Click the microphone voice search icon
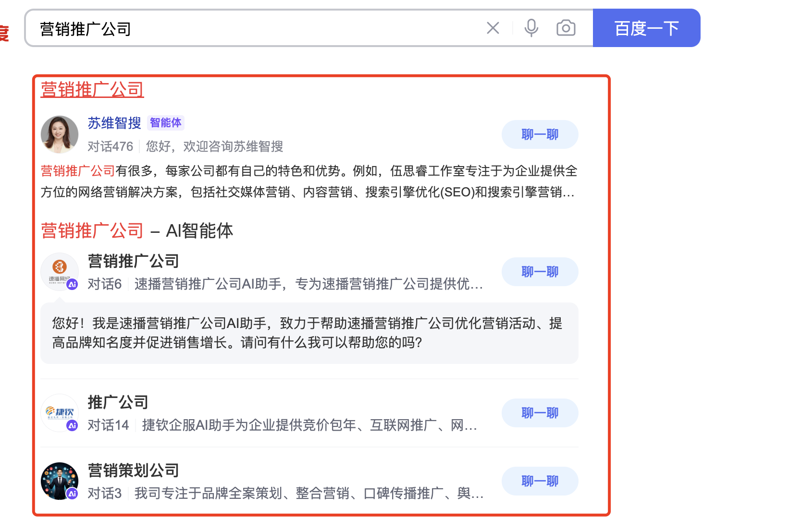This screenshot has height=532, width=789. pyautogui.click(x=531, y=28)
